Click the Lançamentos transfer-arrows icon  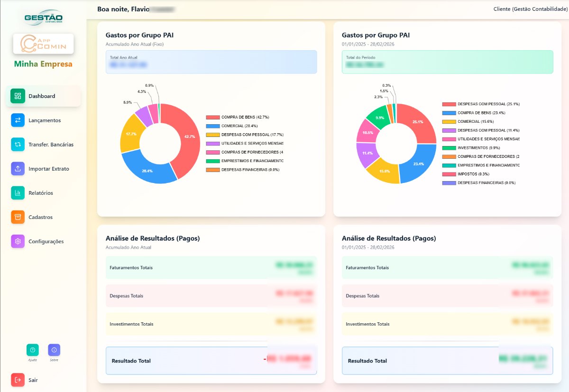tap(18, 120)
